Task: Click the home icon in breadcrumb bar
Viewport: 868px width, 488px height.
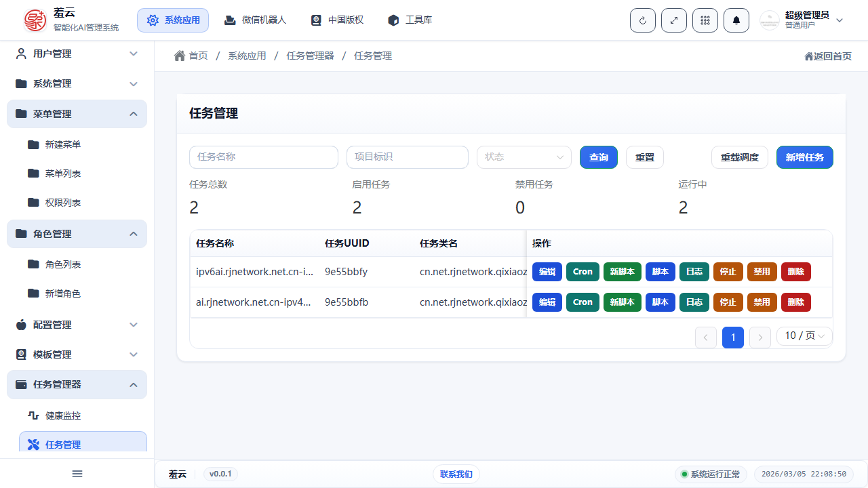Action: coord(179,55)
